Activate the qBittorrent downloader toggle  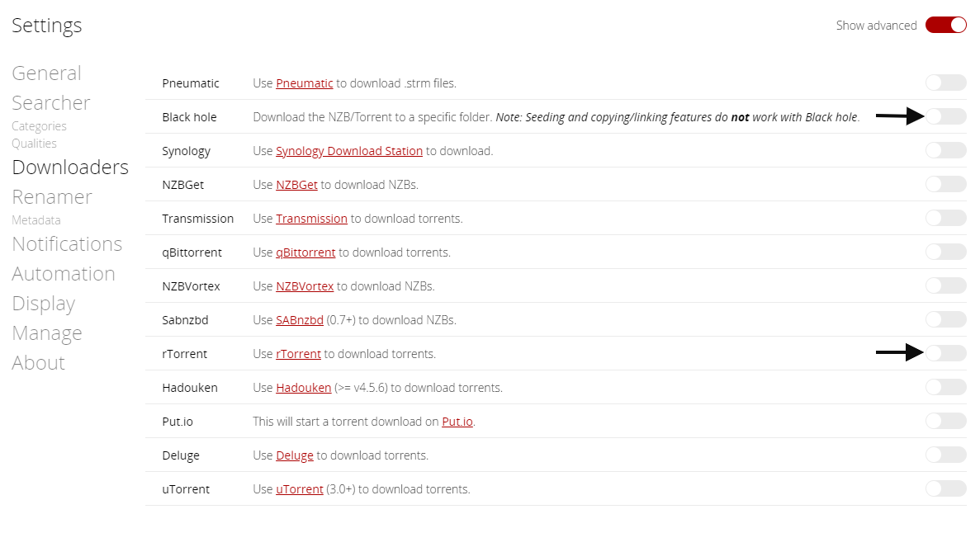click(x=945, y=252)
